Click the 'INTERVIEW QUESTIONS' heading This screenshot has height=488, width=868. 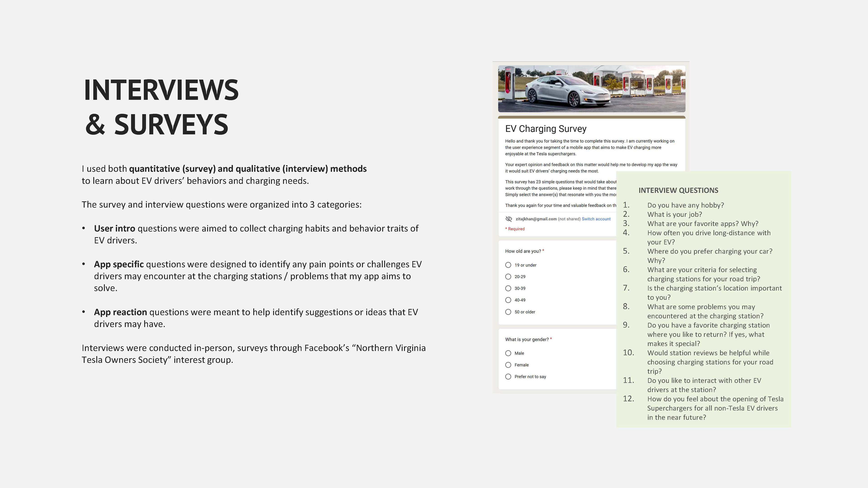click(x=678, y=190)
